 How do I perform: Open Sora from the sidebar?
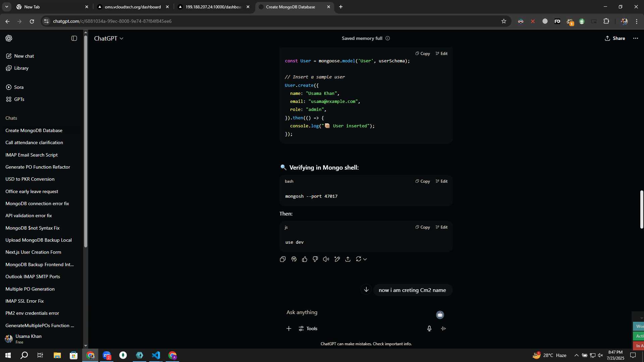pyautogui.click(x=15, y=87)
